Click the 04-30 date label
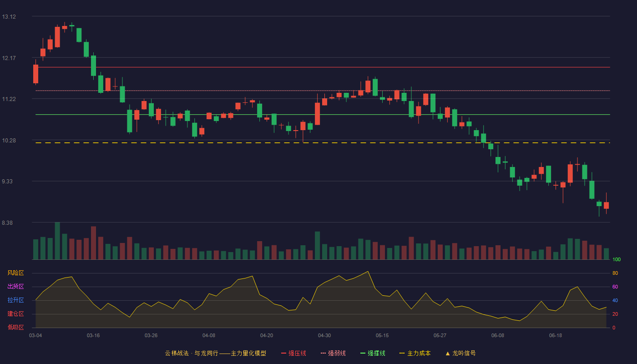Screen dimensions: 637x364 324,335
